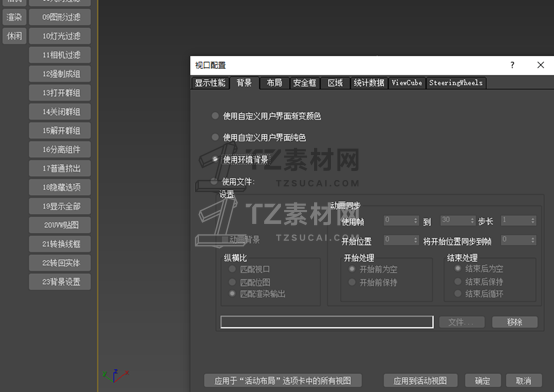Choose 使用自定义用户界面纯色 radio option
The width and height of the screenshot is (554, 392).
(x=215, y=137)
